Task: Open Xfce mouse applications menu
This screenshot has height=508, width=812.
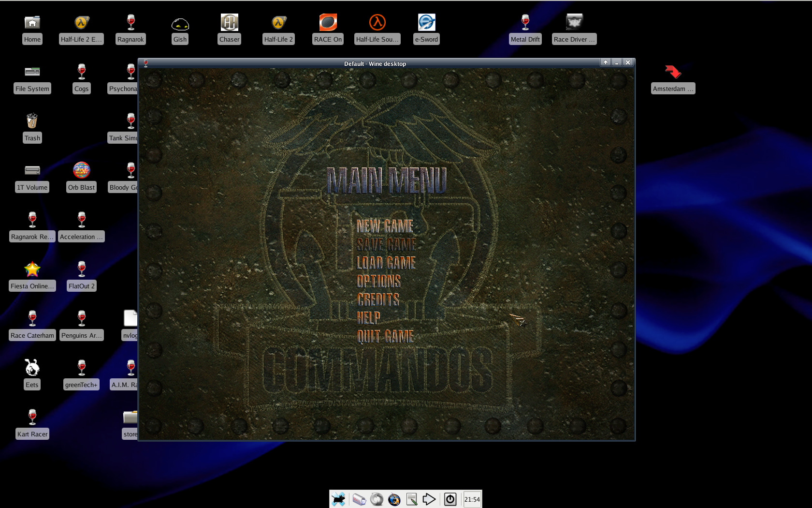Action: click(x=338, y=499)
